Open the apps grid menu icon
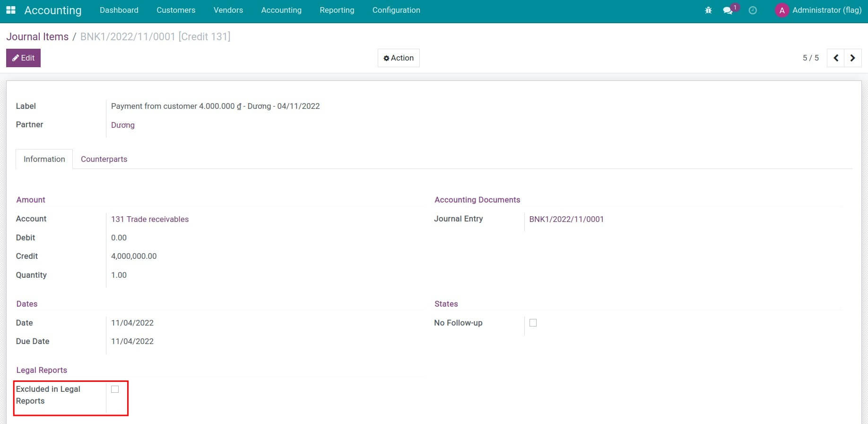The width and height of the screenshot is (868, 424). point(10,10)
